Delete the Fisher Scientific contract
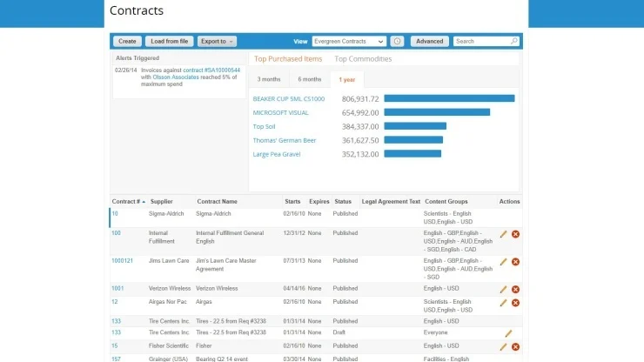This screenshot has height=362, width=644. coord(515,346)
